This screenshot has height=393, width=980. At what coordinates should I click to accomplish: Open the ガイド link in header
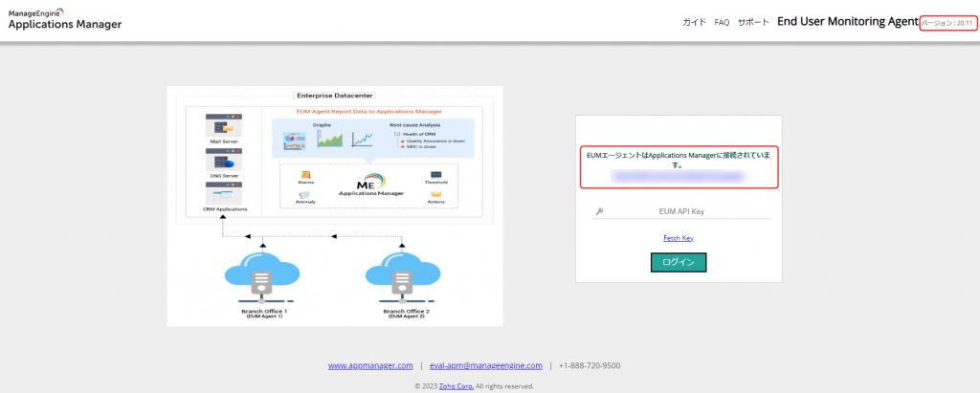pos(695,22)
